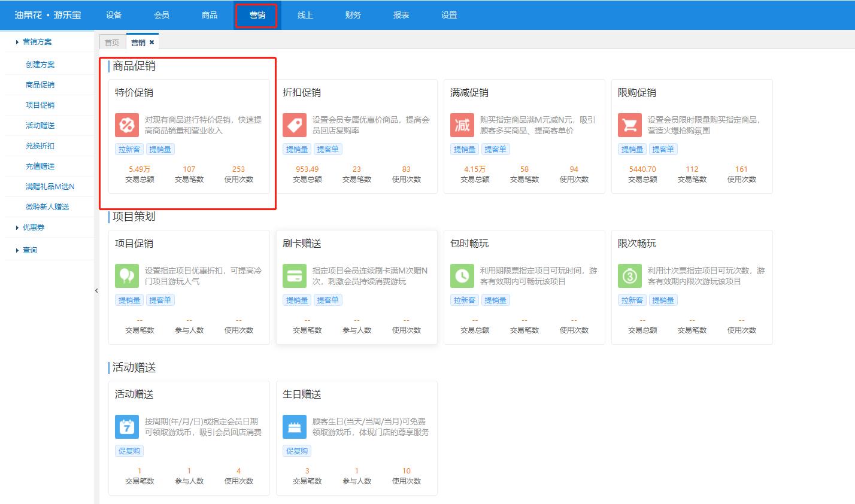
Task: Click the 提销量 tag on 满减促销
Action: pyautogui.click(x=465, y=150)
